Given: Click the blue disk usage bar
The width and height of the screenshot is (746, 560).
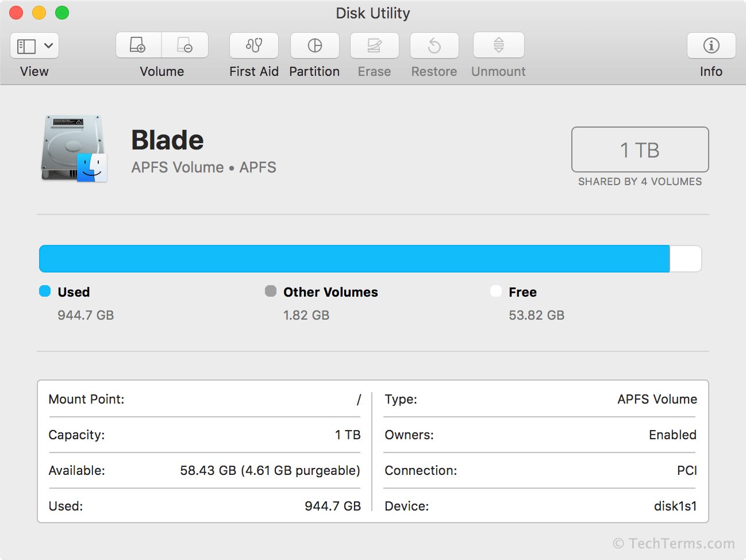Looking at the screenshot, I should pos(354,259).
